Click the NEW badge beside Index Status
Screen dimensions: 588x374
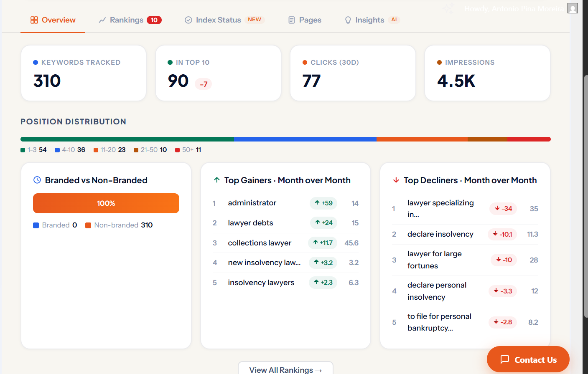point(255,20)
